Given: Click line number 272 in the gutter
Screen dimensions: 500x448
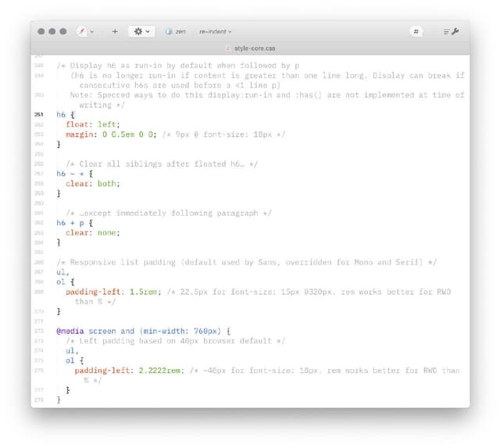Looking at the screenshot, I should point(39,331).
